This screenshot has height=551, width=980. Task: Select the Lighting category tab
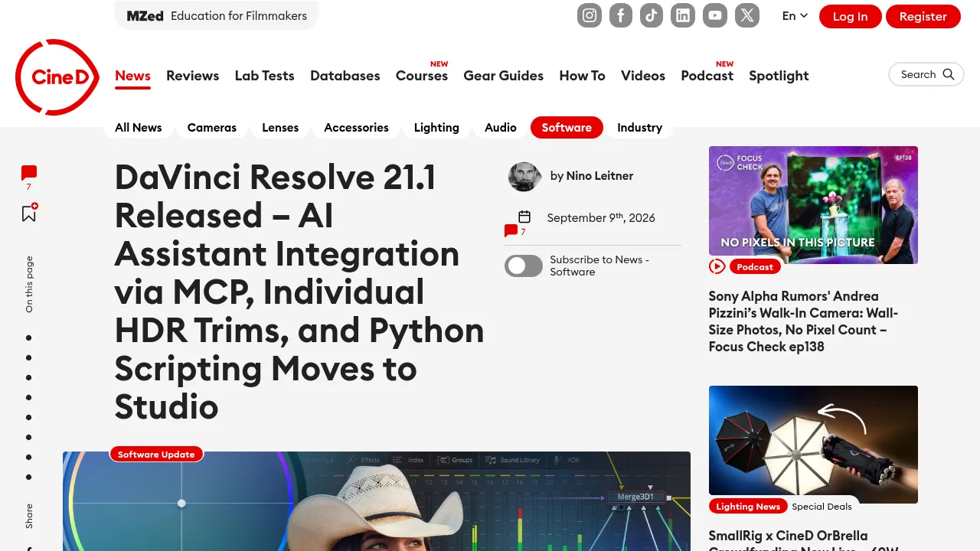(436, 128)
